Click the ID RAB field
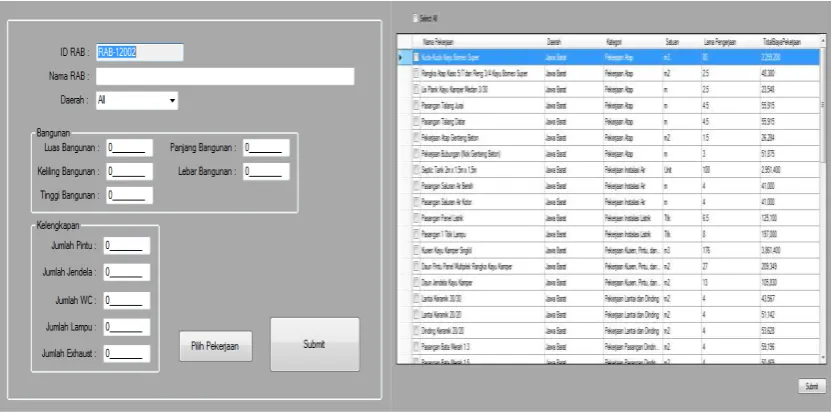 coord(139,52)
